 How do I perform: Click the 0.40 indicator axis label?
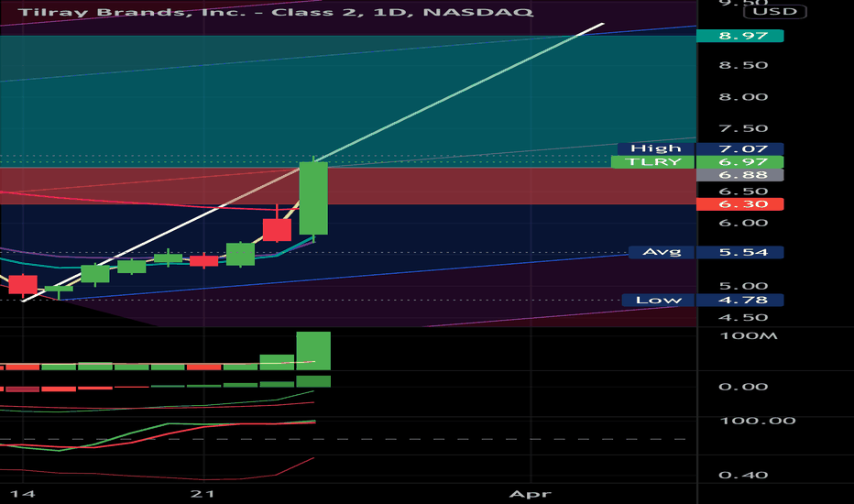click(743, 475)
